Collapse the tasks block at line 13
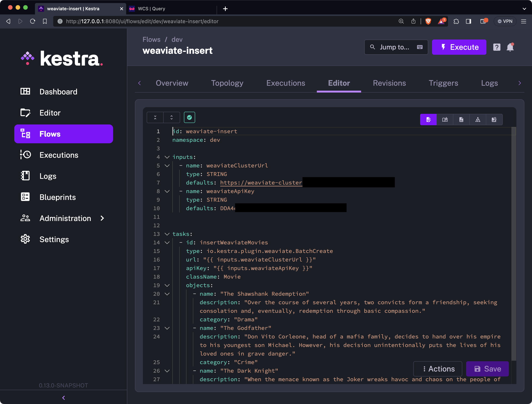532x404 pixels. tap(167, 234)
